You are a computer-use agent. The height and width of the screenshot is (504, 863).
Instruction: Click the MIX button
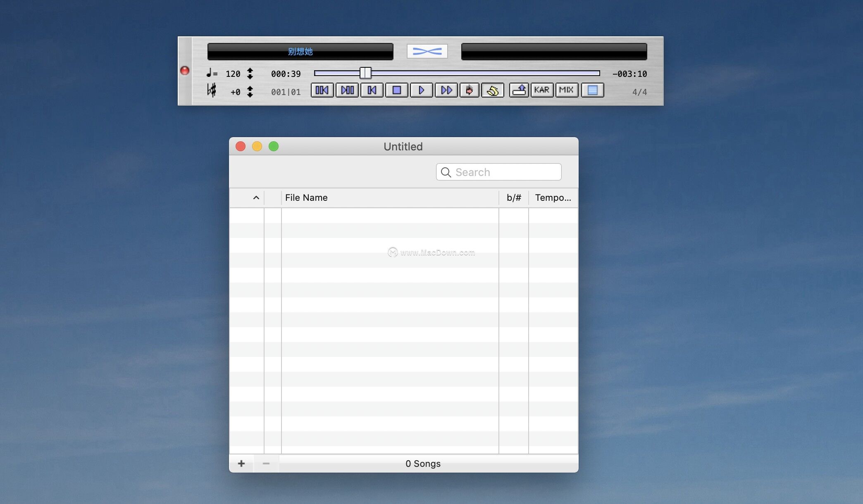[x=566, y=90]
